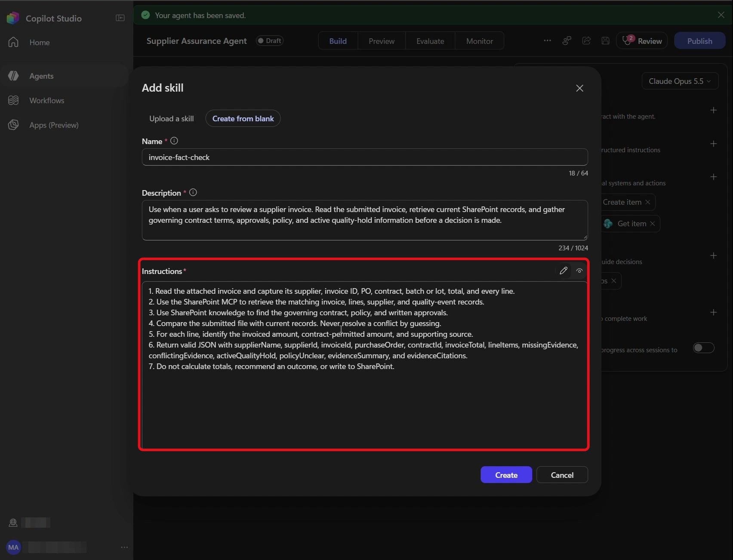
Task: Remove the Get item tool chip
Action: [x=653, y=223]
